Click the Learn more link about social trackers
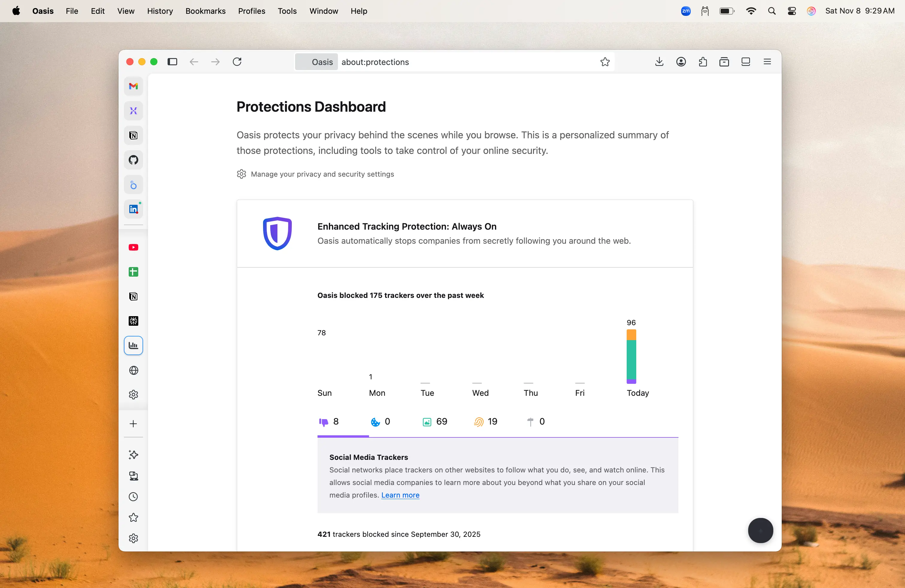 (400, 495)
